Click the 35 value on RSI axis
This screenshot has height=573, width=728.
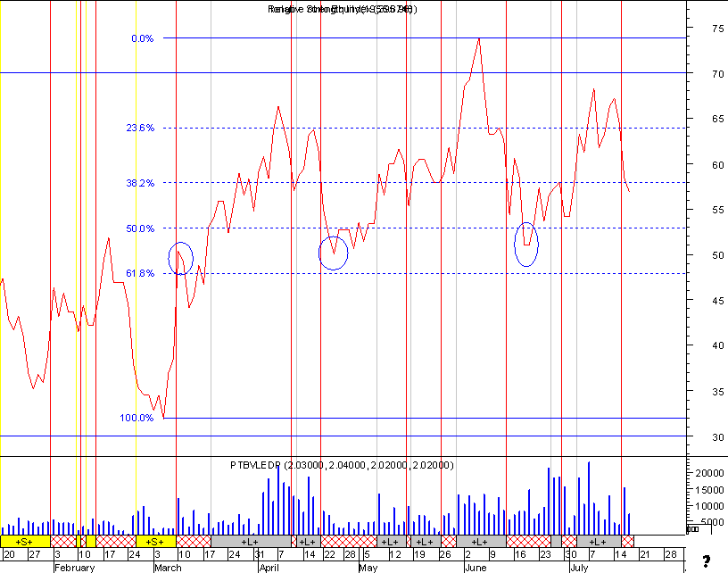coord(718,392)
